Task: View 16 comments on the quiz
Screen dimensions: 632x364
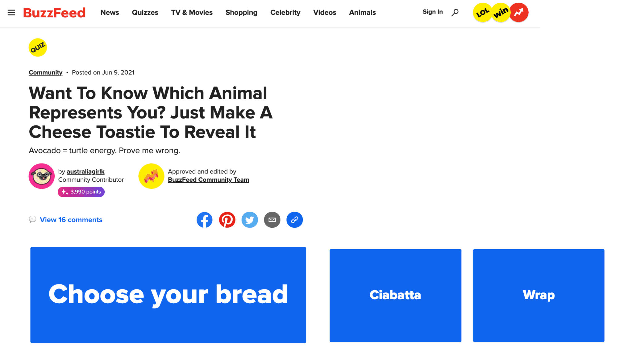Action: tap(71, 220)
